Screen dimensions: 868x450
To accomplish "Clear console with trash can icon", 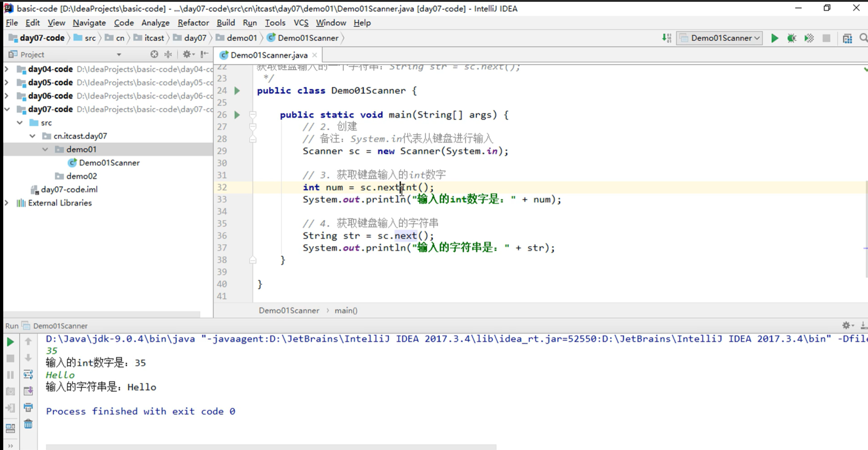I will 28,424.
